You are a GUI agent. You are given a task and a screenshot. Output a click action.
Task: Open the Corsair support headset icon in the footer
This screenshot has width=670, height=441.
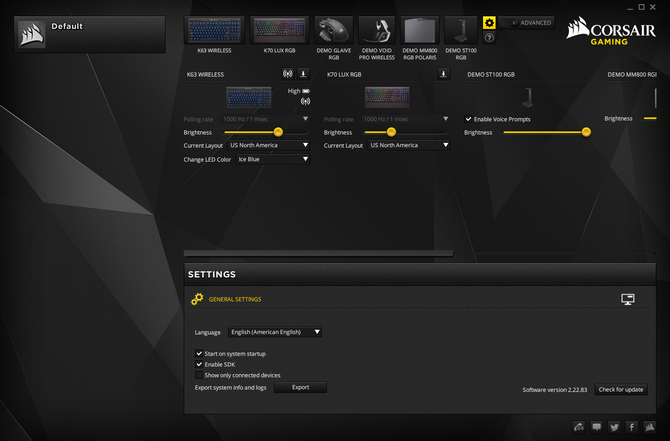pyautogui.click(x=579, y=427)
